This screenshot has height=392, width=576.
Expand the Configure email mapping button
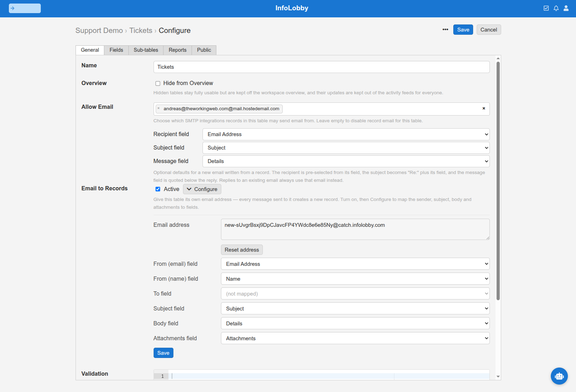tap(202, 189)
